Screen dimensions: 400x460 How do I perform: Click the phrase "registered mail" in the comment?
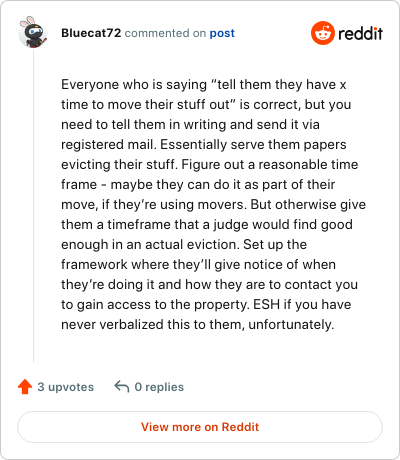pyautogui.click(x=109, y=145)
